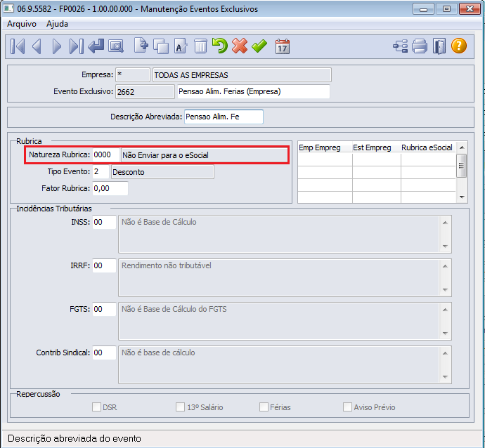Screen dimensions: 485x448
Task: Click scroll down arrow of Rubrica eSocial grid
Action: (x=462, y=197)
